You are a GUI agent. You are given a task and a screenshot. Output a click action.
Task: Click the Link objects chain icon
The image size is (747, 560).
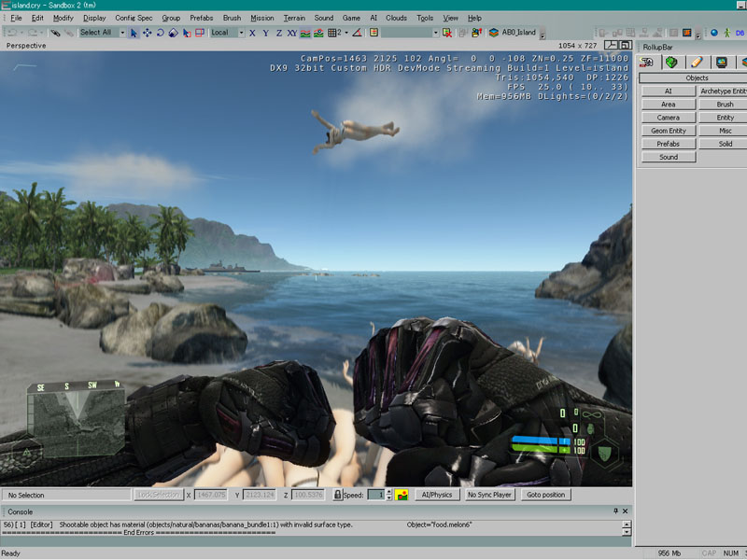pyautogui.click(x=55, y=33)
